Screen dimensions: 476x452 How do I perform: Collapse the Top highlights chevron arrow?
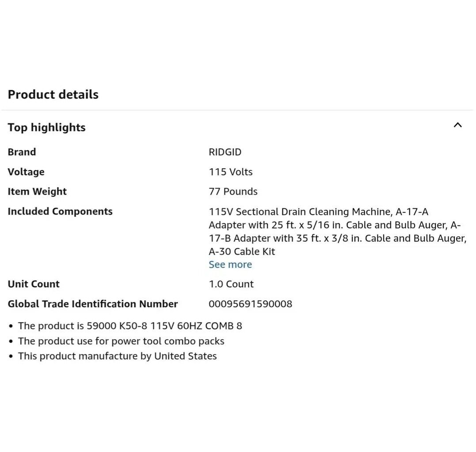click(x=457, y=125)
